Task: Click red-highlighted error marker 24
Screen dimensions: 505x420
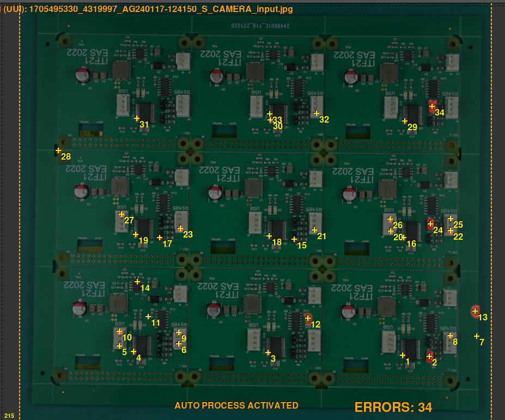Action: click(430, 223)
